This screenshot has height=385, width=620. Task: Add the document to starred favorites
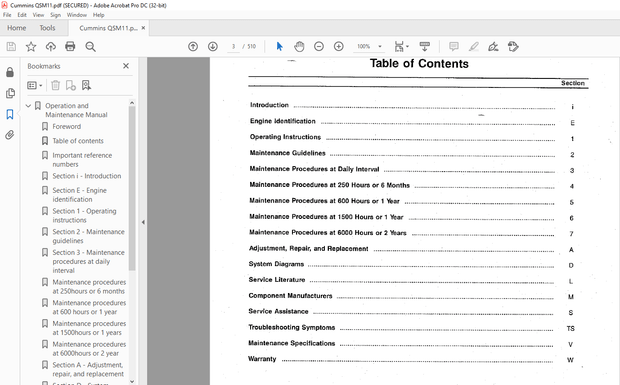click(x=31, y=47)
